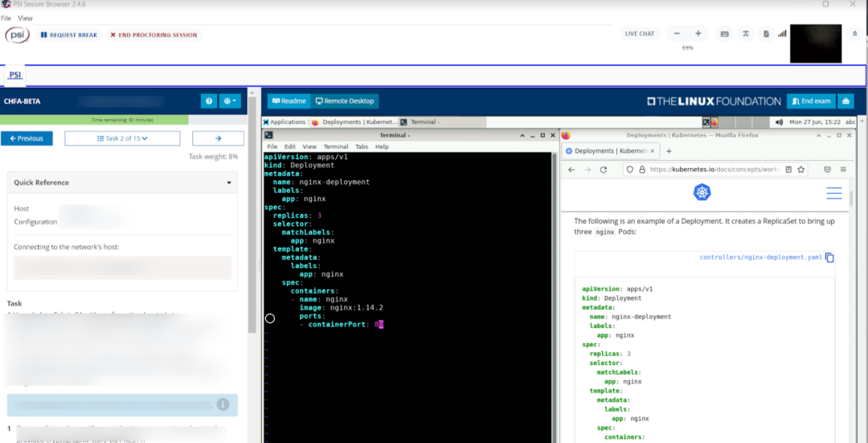The width and height of the screenshot is (868, 443).
Task: Switch to the Remote Desktop tab
Action: point(344,101)
